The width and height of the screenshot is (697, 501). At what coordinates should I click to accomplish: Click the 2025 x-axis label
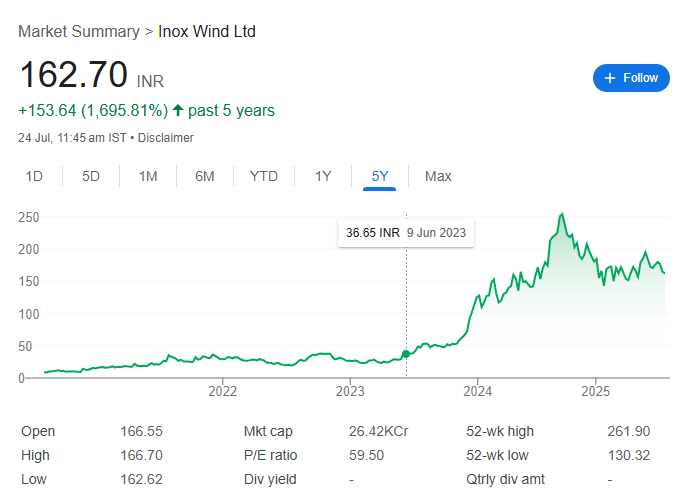click(596, 391)
